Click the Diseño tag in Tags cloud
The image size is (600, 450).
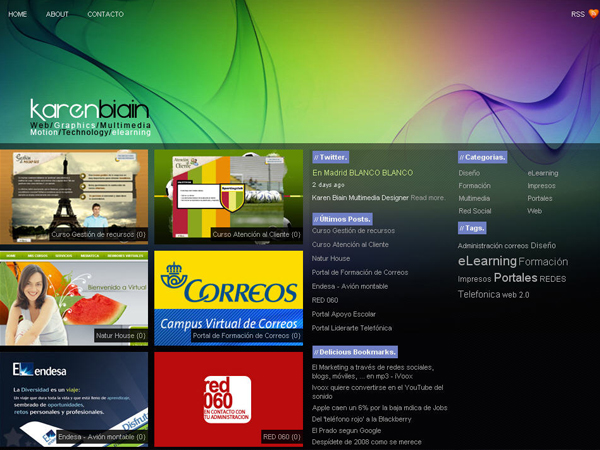click(543, 245)
